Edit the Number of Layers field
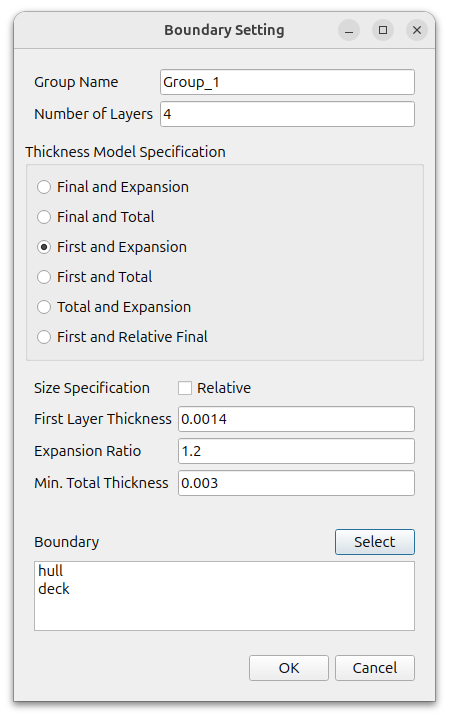The image size is (449, 718). (x=287, y=114)
